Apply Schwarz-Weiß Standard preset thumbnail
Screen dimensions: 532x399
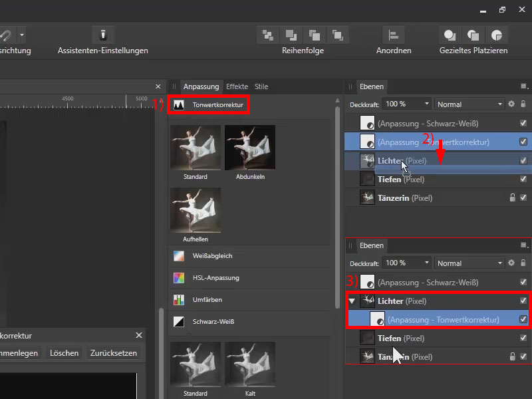tap(196, 364)
